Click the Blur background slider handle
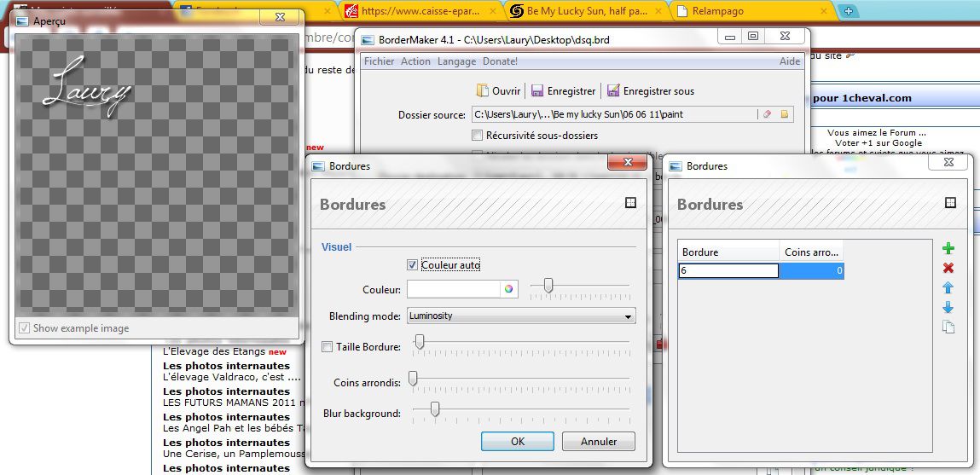 coord(434,411)
